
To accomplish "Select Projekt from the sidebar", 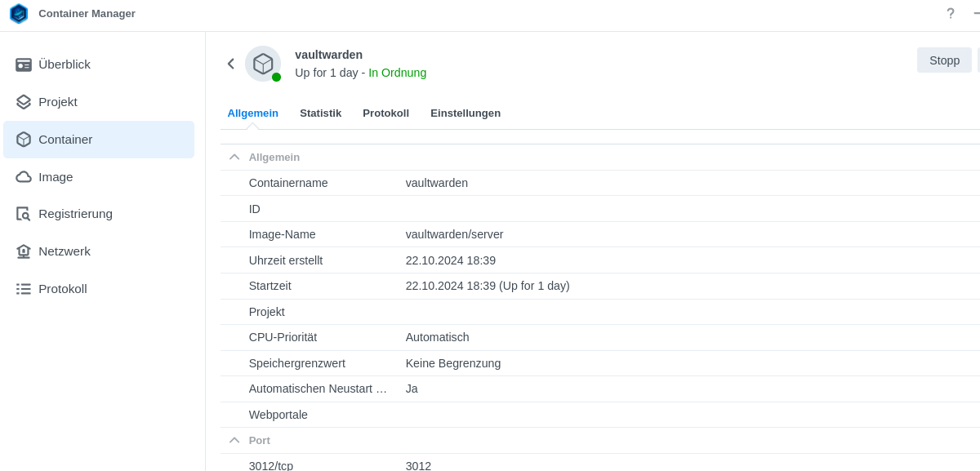I will coord(57,102).
